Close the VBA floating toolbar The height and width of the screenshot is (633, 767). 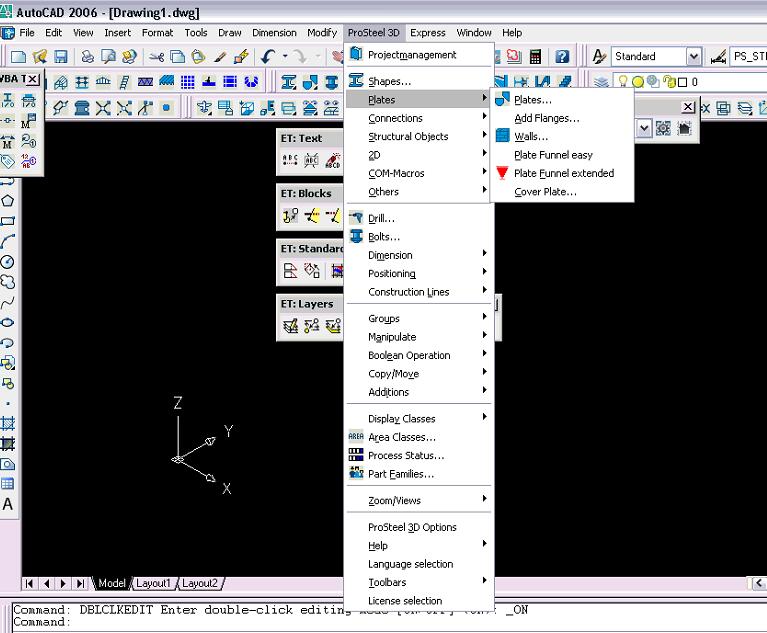[x=32, y=78]
